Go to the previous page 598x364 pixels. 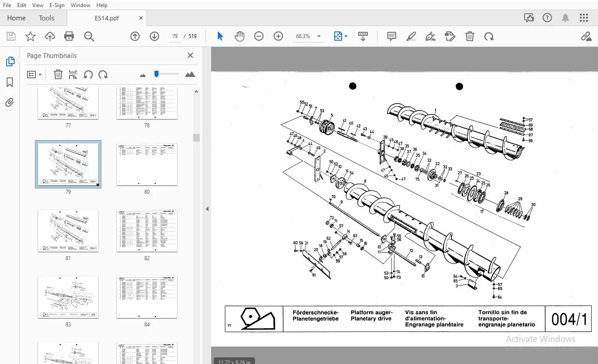click(x=135, y=36)
